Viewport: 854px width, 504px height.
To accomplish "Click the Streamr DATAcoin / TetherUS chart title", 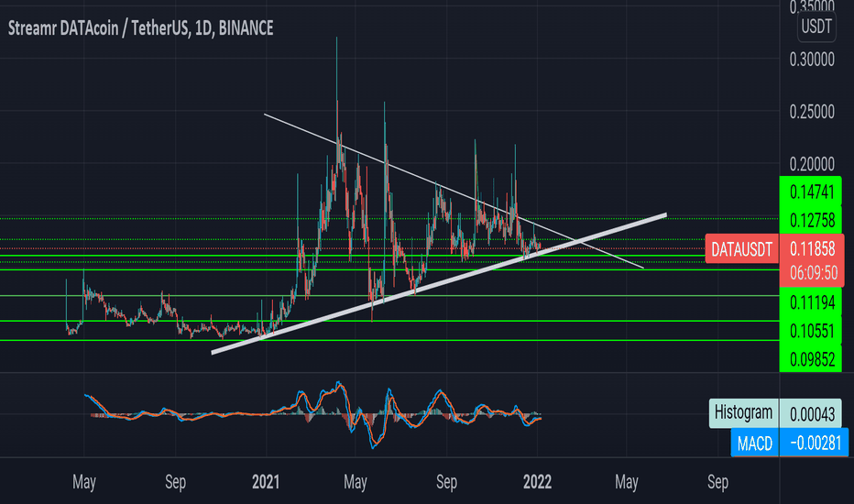I will [140, 28].
